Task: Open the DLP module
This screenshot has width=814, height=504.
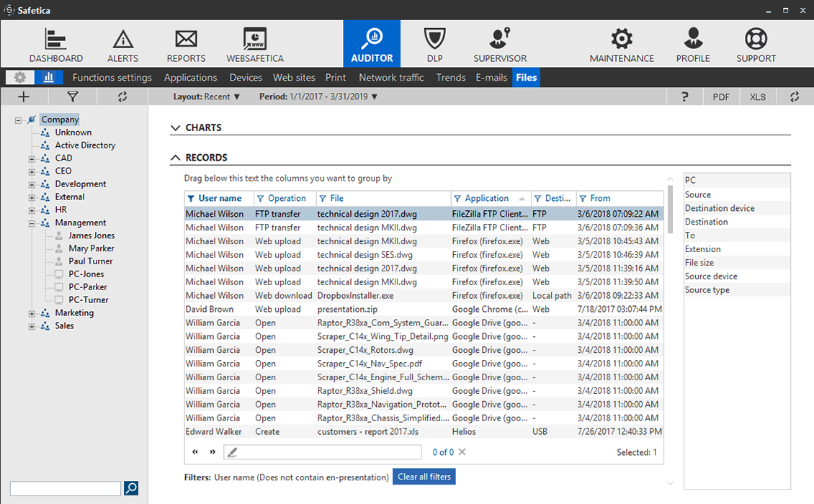Action: 434,45
